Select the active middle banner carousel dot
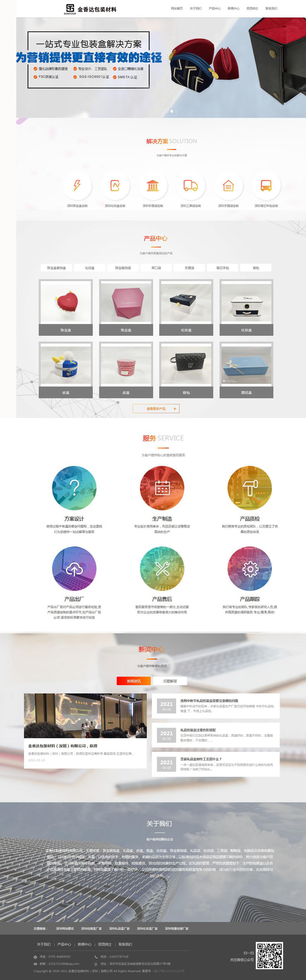Screen dimensions: 306x980 [172, 111]
